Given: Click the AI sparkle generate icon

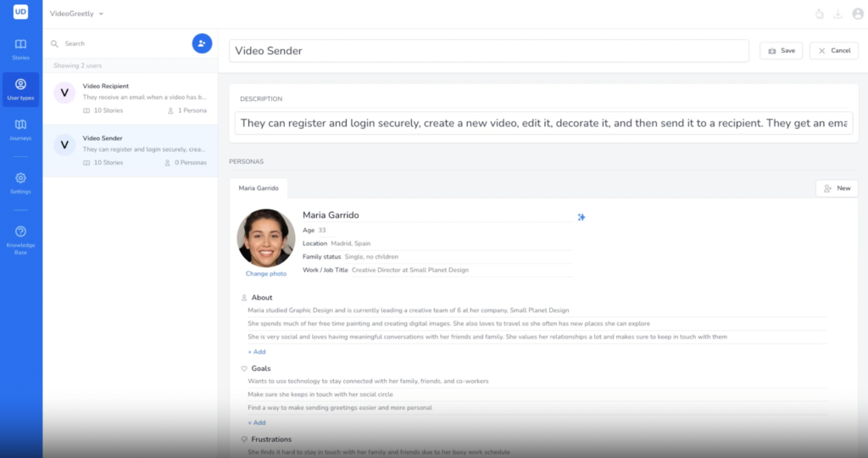Looking at the screenshot, I should pyautogui.click(x=581, y=217).
